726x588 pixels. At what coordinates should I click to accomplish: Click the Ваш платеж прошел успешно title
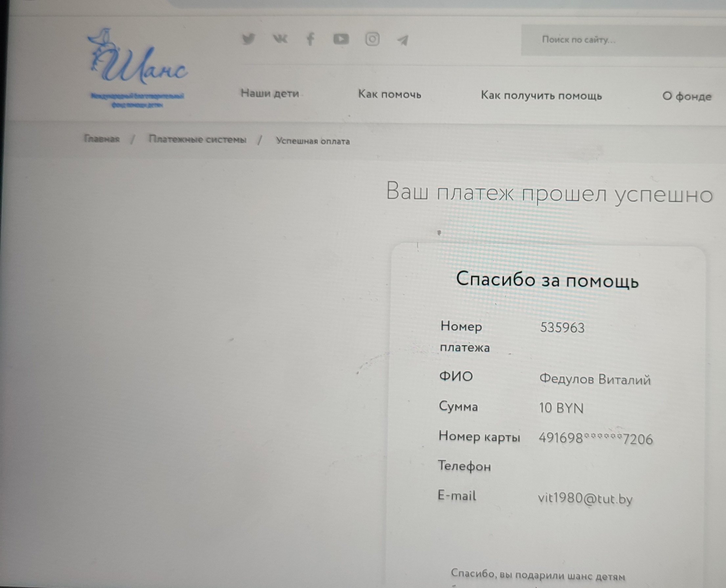coord(549,193)
